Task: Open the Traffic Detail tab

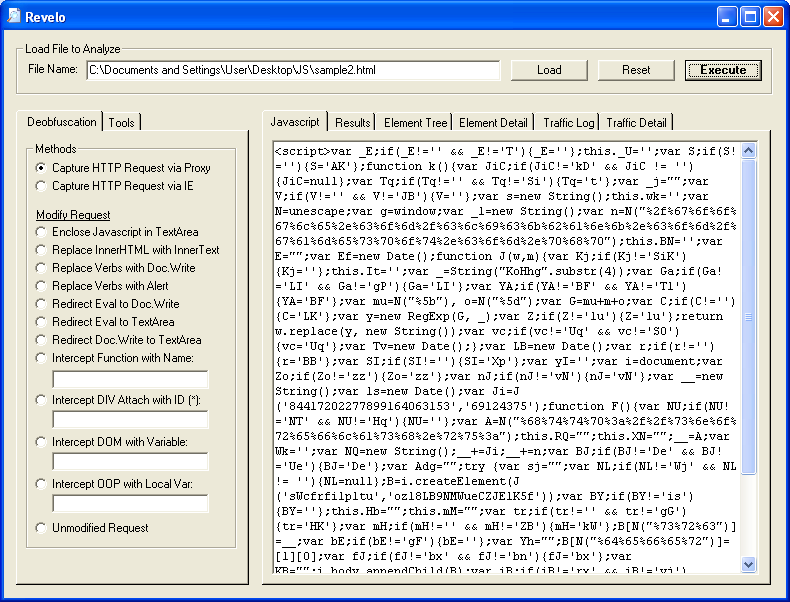Action: tap(636, 122)
